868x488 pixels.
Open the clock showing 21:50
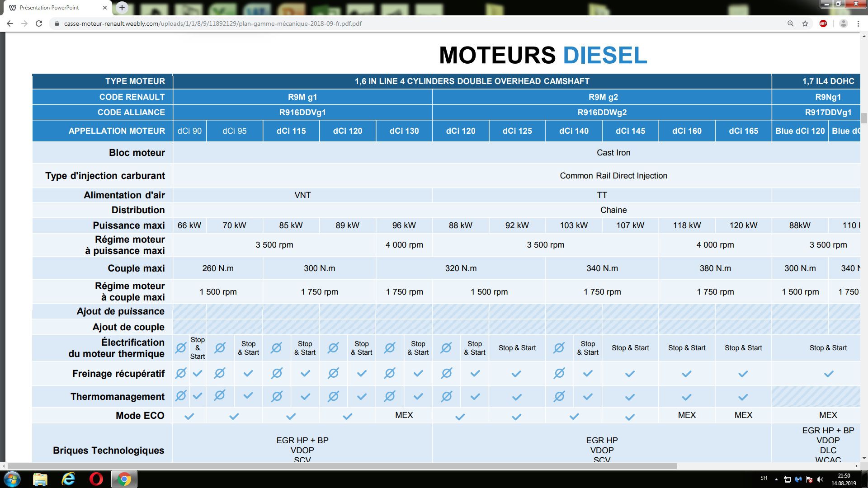844,479
